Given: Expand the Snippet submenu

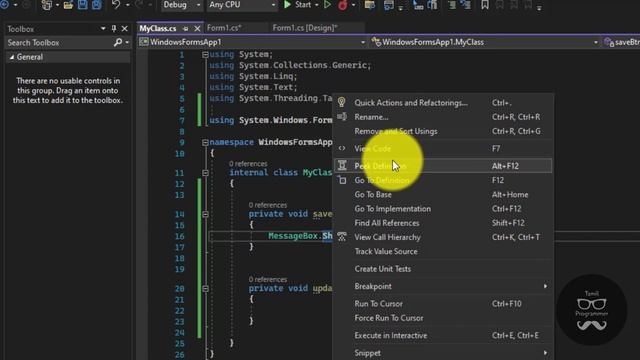Looking at the screenshot, I should click(x=443, y=353).
